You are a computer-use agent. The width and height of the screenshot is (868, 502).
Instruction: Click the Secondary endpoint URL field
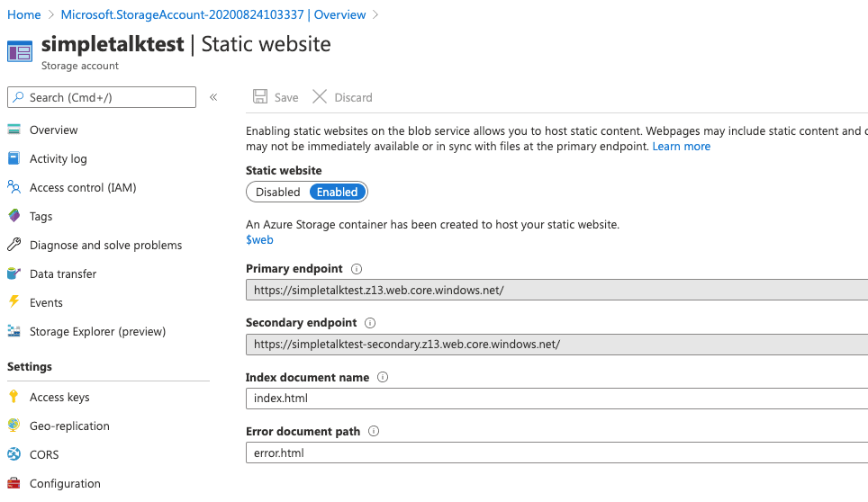(556, 344)
